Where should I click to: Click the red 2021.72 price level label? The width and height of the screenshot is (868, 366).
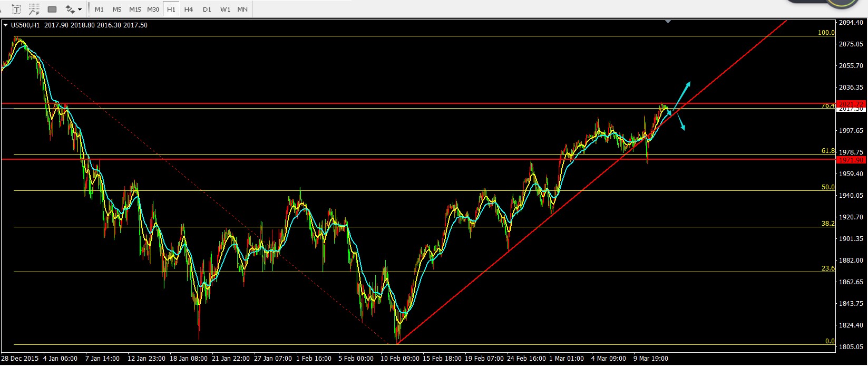click(851, 104)
